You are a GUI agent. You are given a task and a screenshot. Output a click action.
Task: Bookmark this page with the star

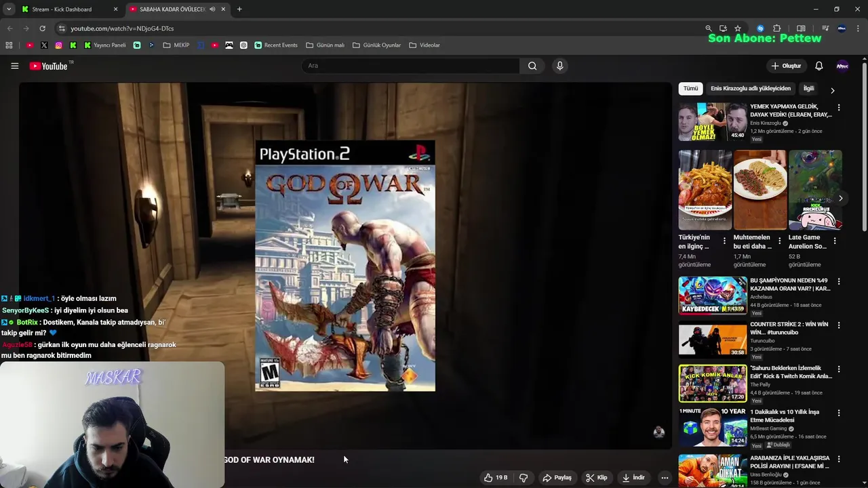738,28
